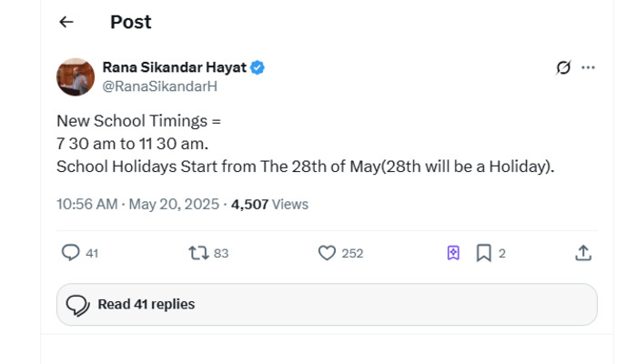Screen dimensions: 637x364
Task: Open Rana Sikandar Hayat's profile picture
Action: tap(76, 76)
